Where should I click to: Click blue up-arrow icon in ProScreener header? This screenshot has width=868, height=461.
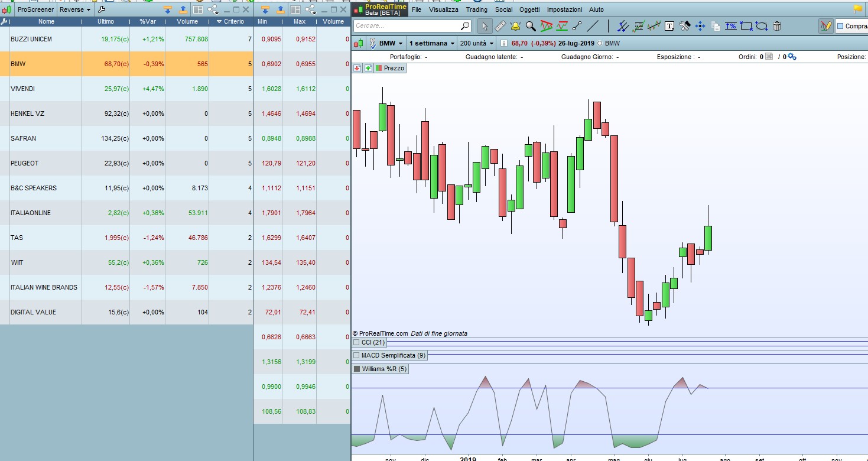[x=183, y=9]
